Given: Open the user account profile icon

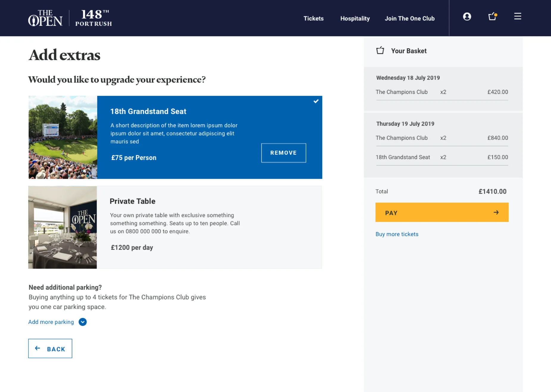Looking at the screenshot, I should 467,17.
